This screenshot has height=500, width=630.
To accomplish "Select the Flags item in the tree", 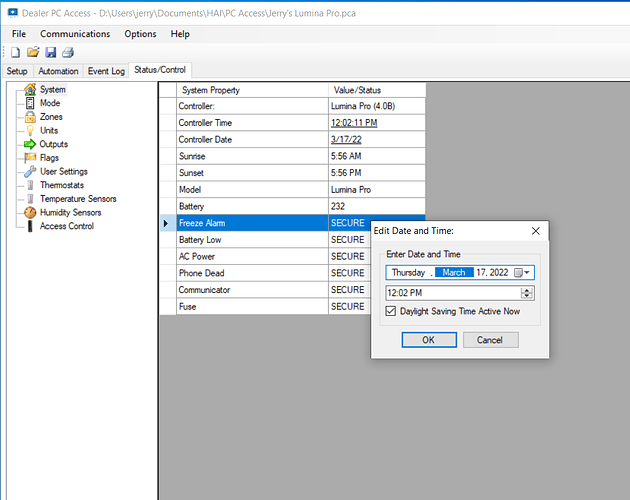I will (x=49, y=157).
